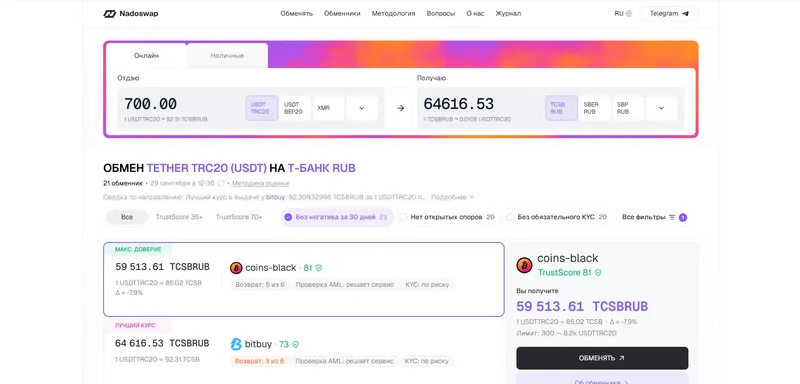Open the Все фильтры filter panel
800x384 pixels.
pos(655,217)
